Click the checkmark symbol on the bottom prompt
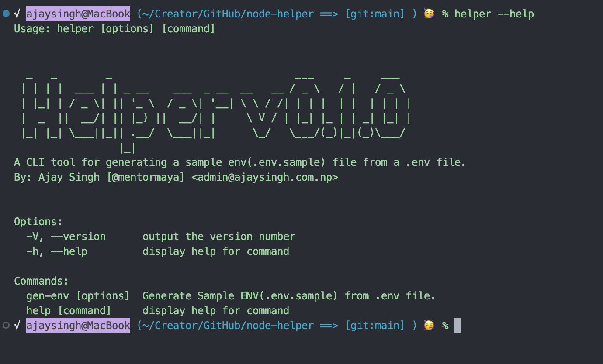 (x=17, y=325)
